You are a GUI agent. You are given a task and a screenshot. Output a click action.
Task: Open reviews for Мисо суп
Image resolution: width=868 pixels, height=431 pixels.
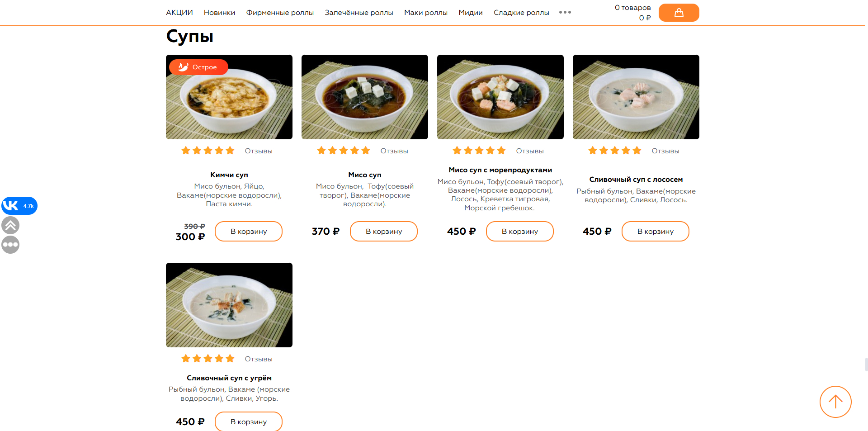tap(394, 151)
